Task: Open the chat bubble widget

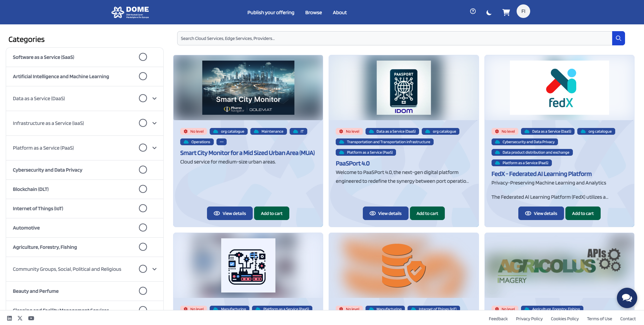Action: (627, 298)
